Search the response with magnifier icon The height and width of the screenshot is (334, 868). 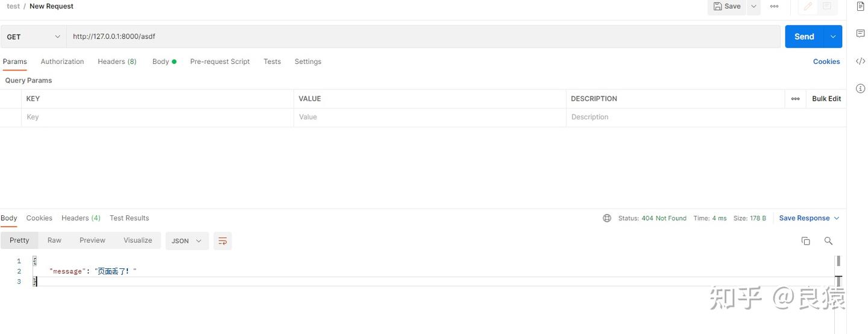click(x=828, y=241)
